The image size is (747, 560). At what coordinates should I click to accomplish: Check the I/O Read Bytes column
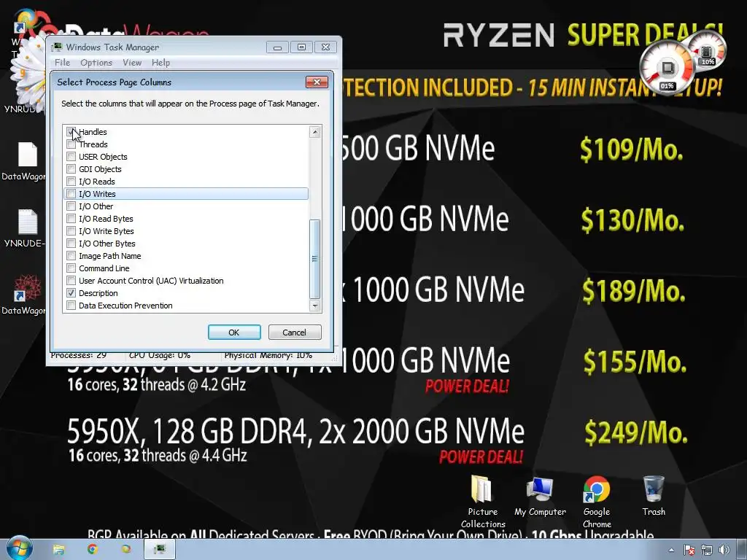71,219
